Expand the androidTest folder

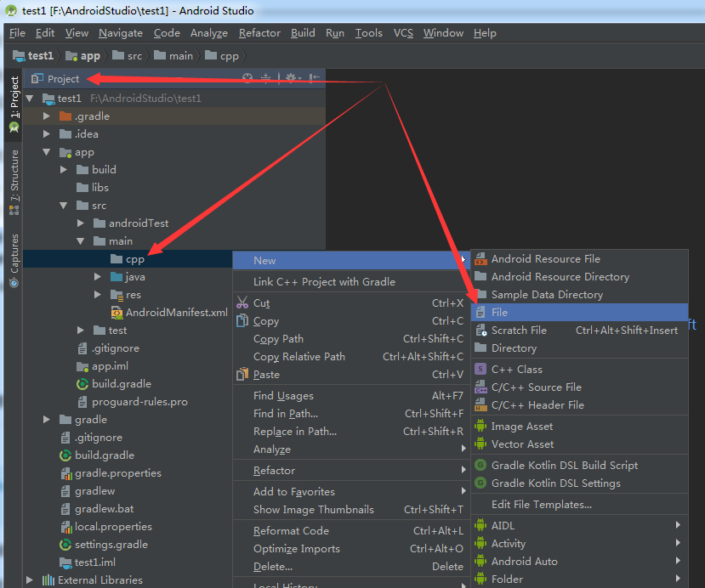[81, 223]
